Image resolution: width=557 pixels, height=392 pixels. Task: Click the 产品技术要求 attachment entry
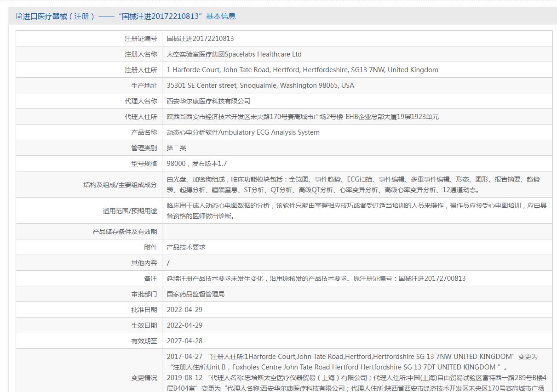[186, 247]
